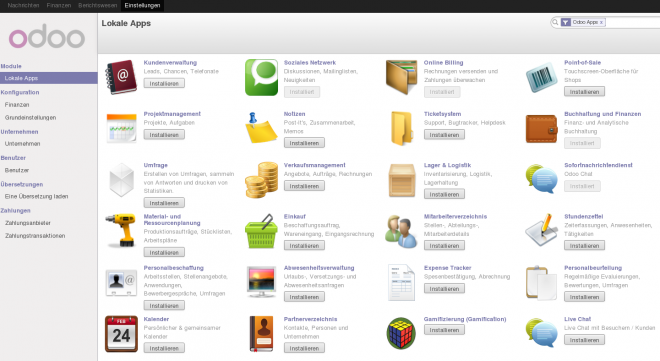660x361 pixels.
Task: Click the search magnifier icon
Action: click(555, 22)
